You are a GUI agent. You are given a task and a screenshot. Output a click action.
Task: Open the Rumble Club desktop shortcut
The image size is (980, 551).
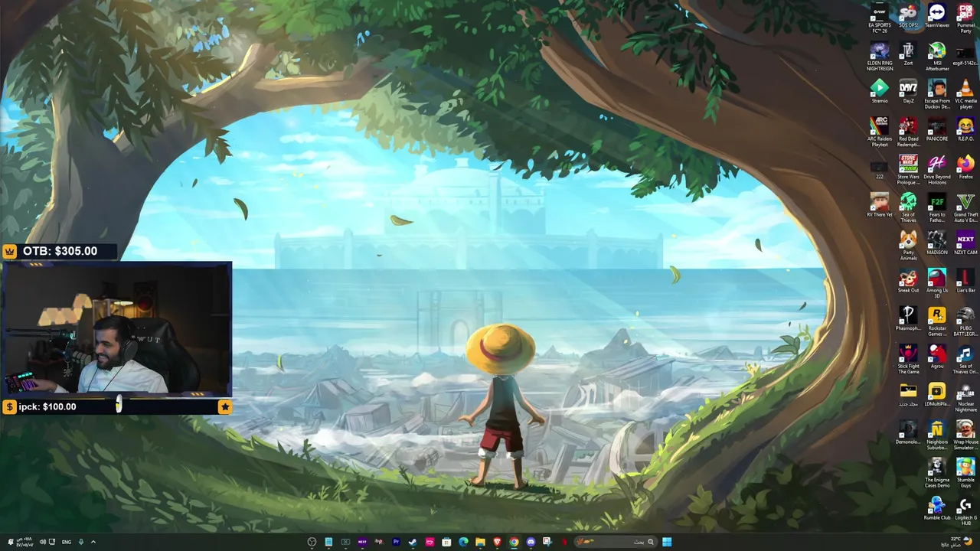[x=937, y=509]
